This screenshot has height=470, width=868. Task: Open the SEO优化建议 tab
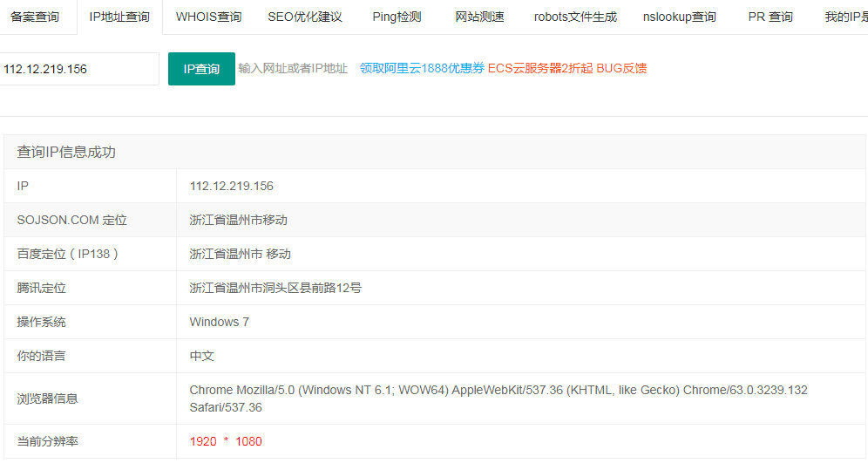(x=305, y=17)
